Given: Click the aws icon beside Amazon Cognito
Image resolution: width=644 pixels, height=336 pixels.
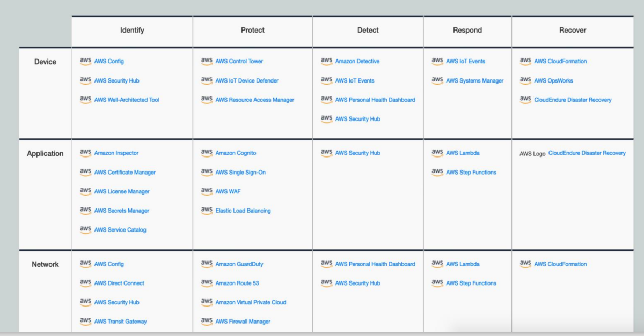Looking at the screenshot, I should pyautogui.click(x=207, y=153).
